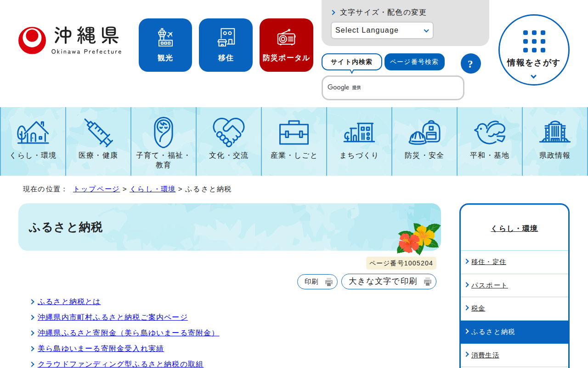This screenshot has width=588, height=368.
Task: Click the question mark help icon
Action: (471, 63)
